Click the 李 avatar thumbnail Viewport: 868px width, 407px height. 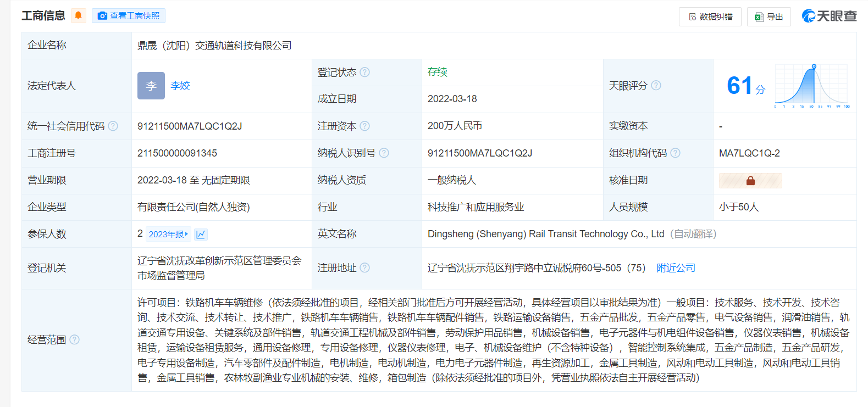click(151, 86)
